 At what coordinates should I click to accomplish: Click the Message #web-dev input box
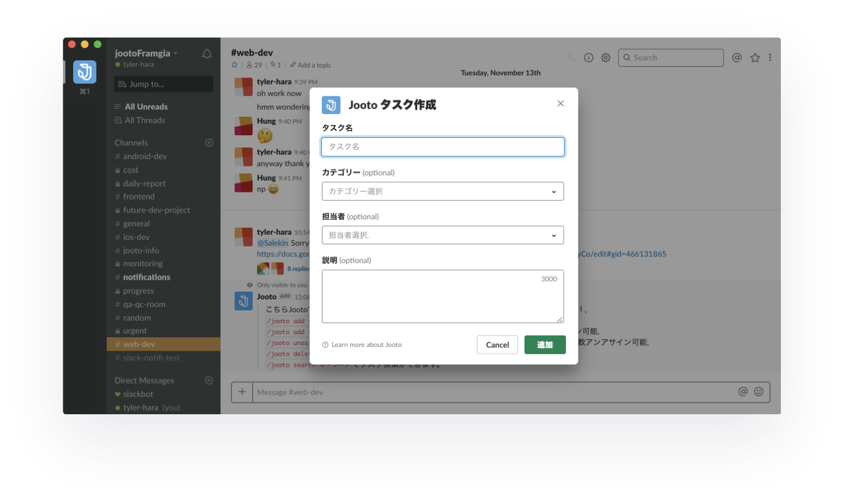pos(494,392)
